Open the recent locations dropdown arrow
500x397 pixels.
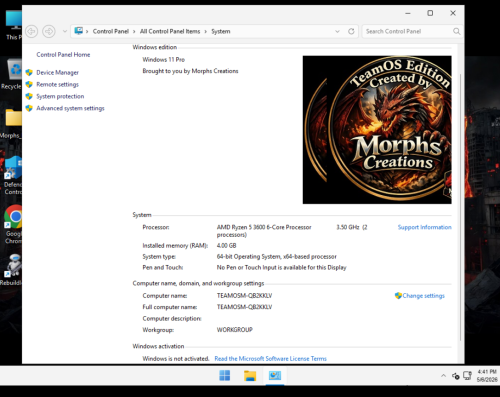pos(65,31)
